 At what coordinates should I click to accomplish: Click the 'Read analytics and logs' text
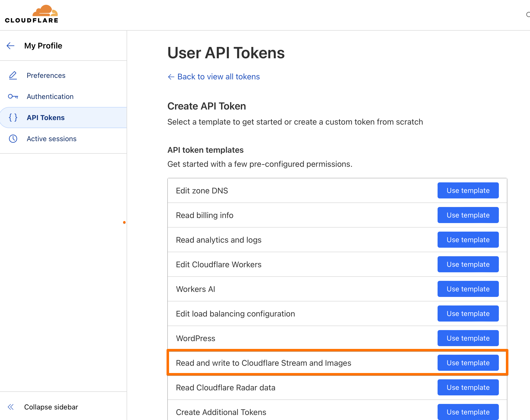coord(219,240)
